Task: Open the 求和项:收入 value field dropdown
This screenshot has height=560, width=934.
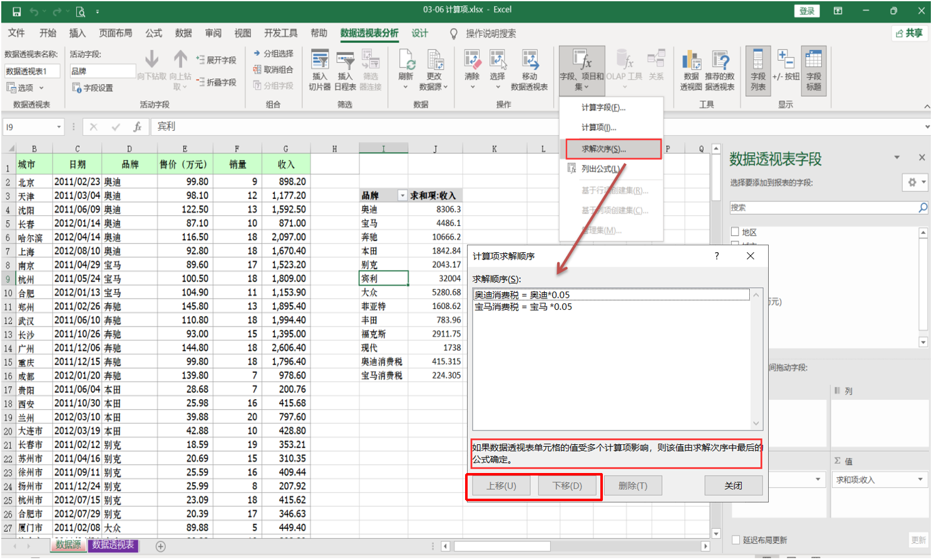Action: click(x=920, y=480)
